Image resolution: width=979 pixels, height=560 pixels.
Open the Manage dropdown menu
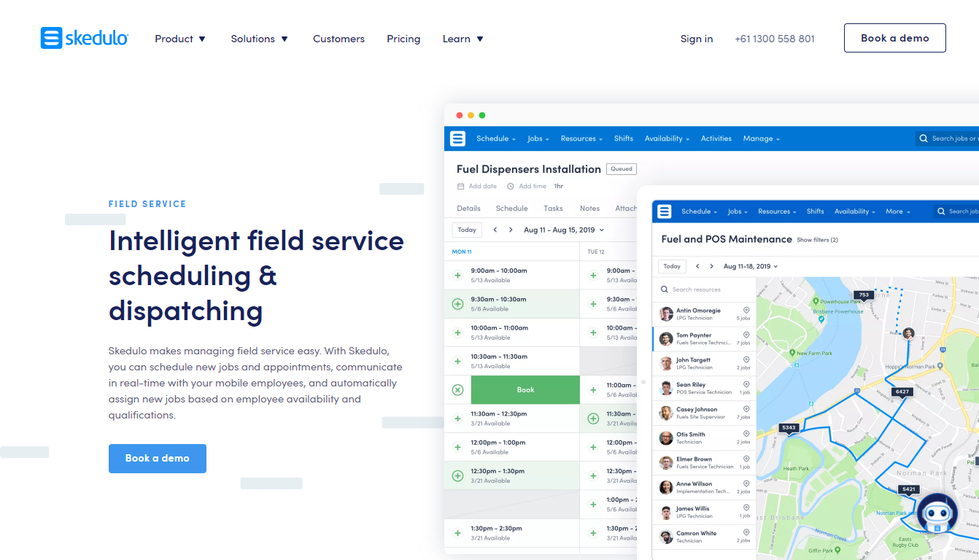coord(762,139)
